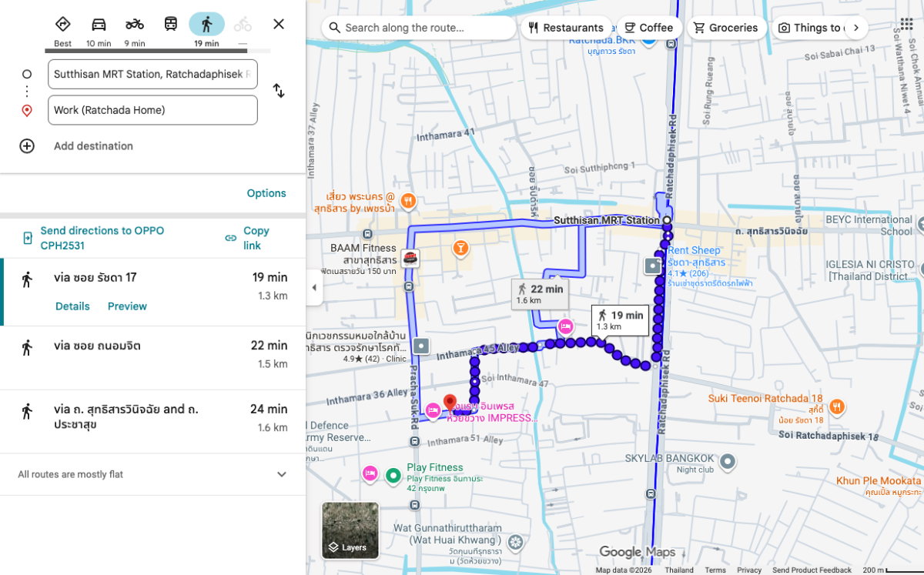
Task: Select the route via ซอย ถนอมจิต
Action: (152, 358)
